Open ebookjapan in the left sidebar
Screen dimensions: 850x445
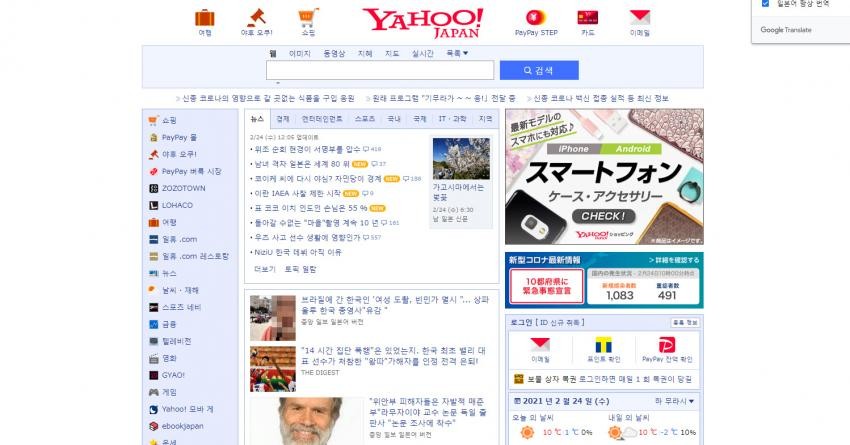coord(182,426)
